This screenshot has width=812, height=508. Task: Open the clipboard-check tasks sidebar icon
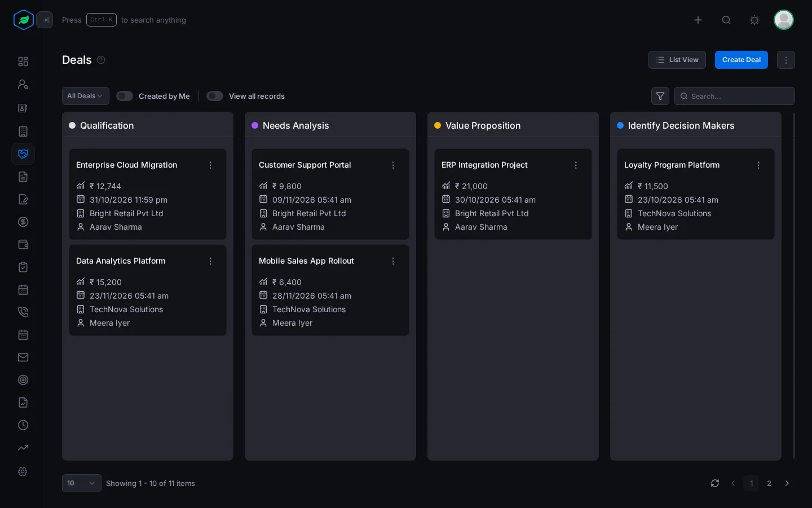coord(23,267)
